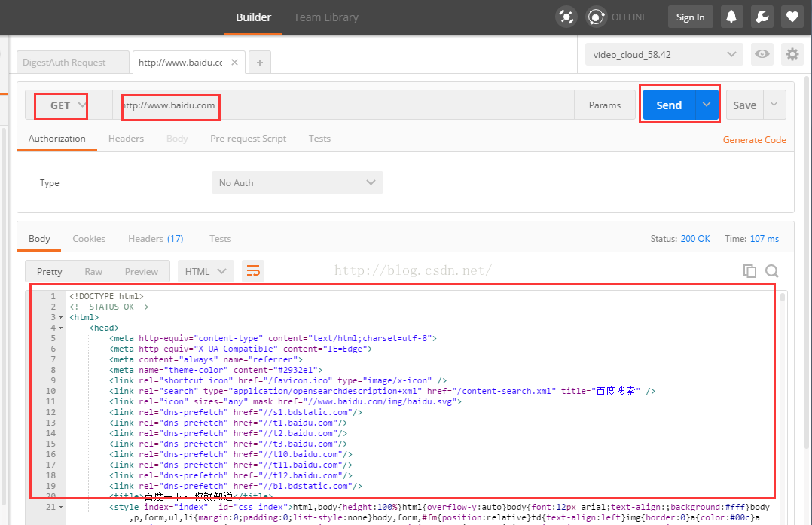Open manage environments gear icon
Image resolution: width=812 pixels, height=525 pixels.
coord(791,54)
